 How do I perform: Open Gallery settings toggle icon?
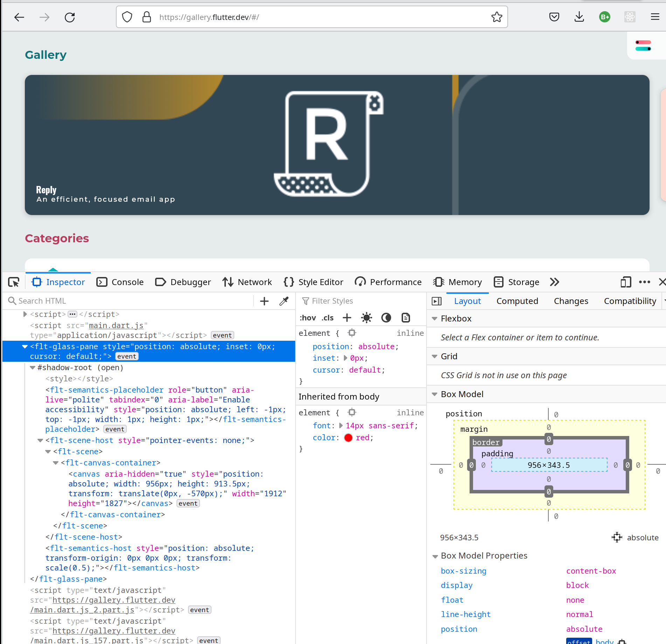pos(643,46)
